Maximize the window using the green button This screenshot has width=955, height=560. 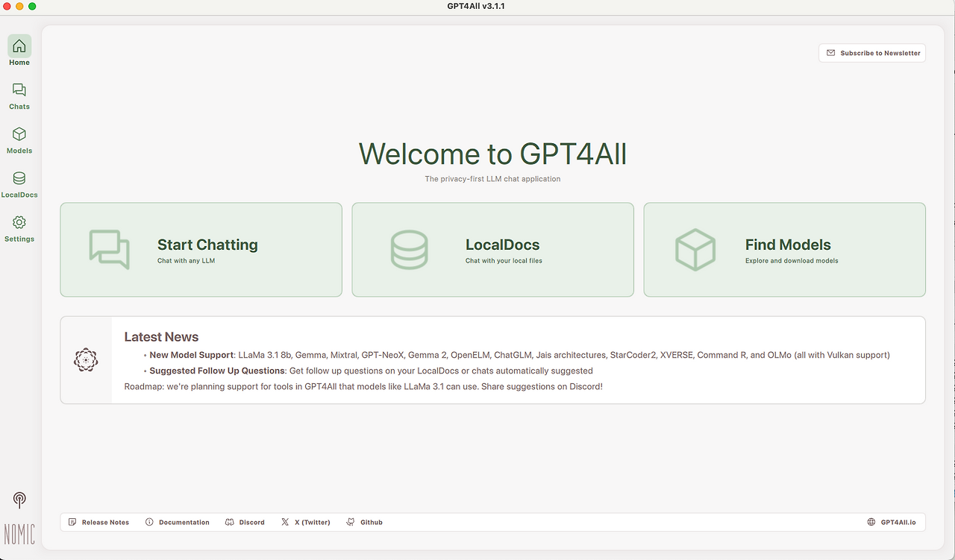pyautogui.click(x=32, y=6)
